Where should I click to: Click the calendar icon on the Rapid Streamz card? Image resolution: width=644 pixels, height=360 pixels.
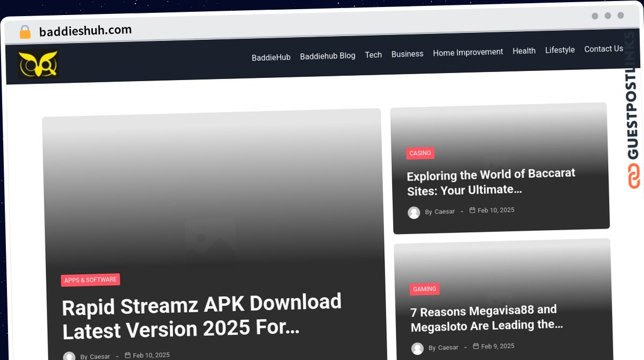[x=128, y=355]
